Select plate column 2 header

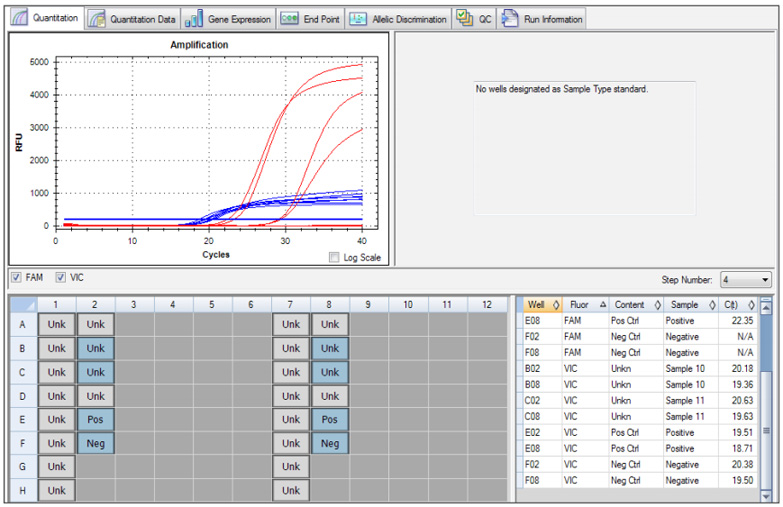click(x=95, y=304)
